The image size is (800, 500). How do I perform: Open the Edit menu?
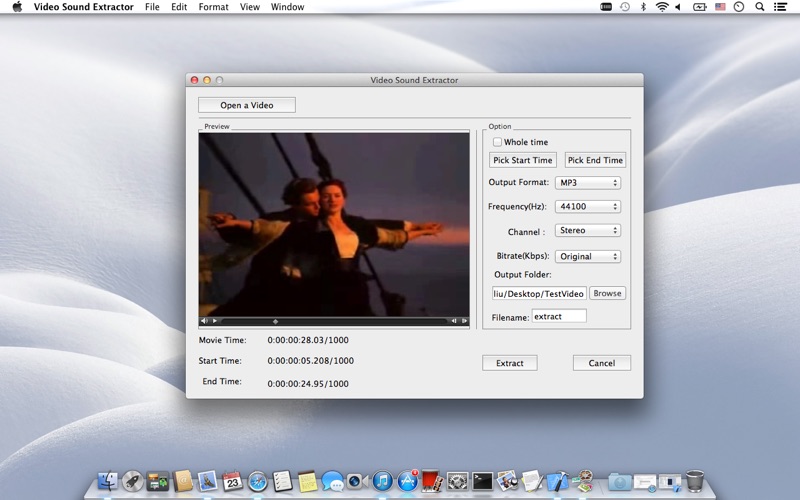pyautogui.click(x=179, y=7)
